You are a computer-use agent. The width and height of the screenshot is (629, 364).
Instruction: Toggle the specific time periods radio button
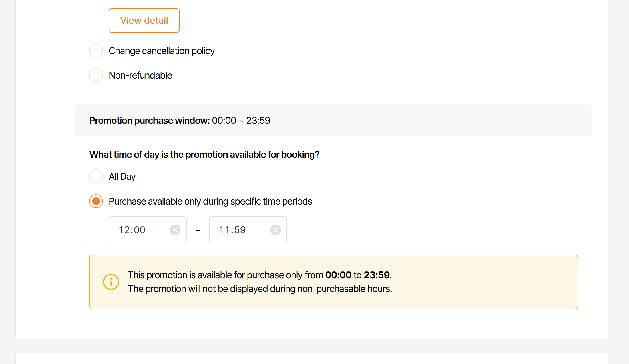click(96, 201)
